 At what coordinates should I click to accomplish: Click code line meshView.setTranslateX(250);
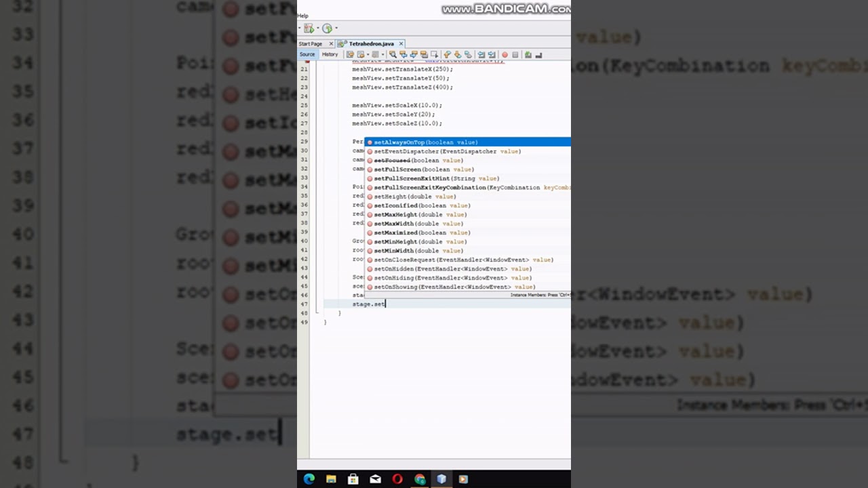(402, 69)
